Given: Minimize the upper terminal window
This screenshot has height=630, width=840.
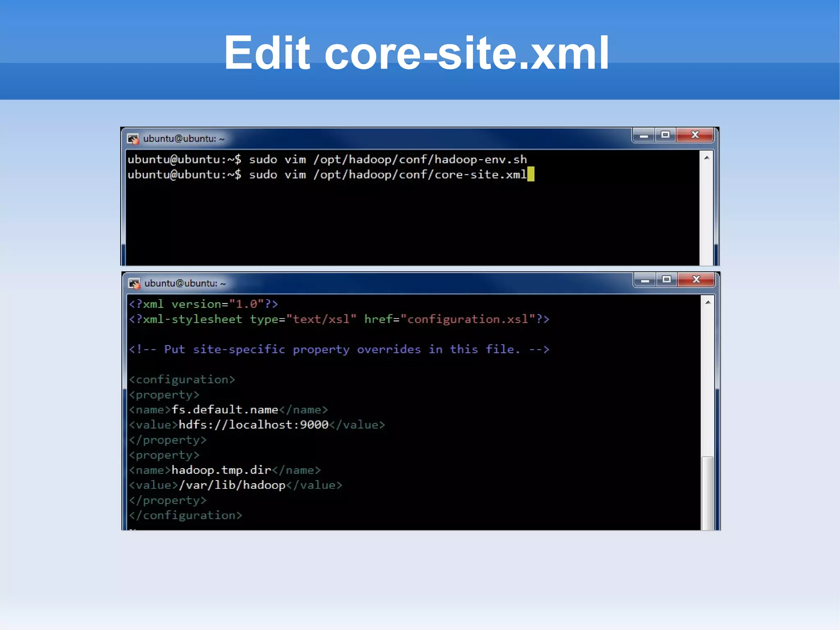Looking at the screenshot, I should click(644, 135).
